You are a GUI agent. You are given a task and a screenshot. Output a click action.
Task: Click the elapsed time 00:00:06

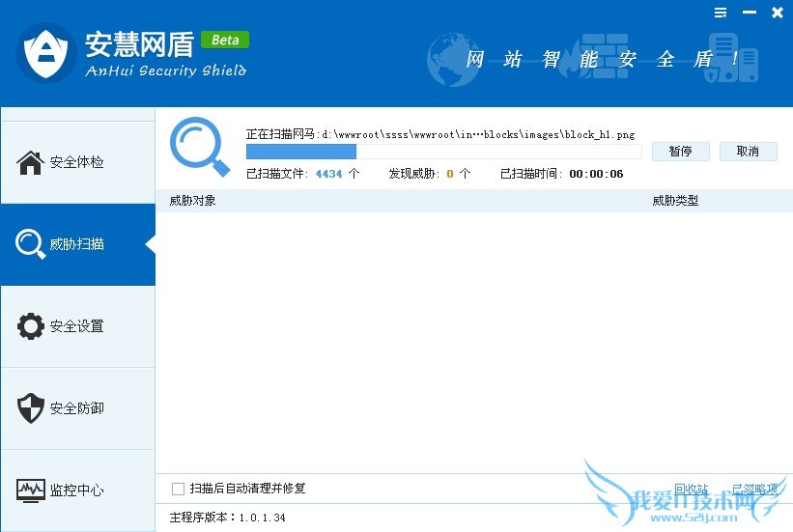pyautogui.click(x=596, y=174)
